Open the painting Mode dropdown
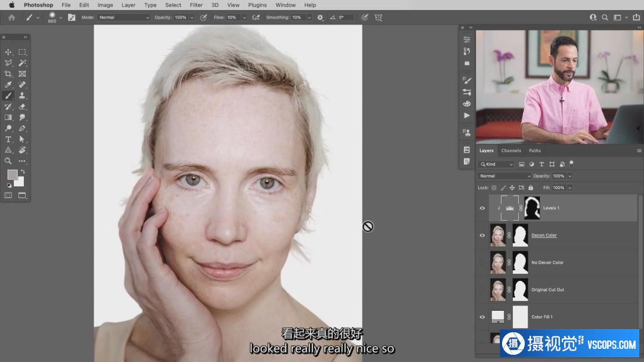The image size is (644, 362). (124, 18)
